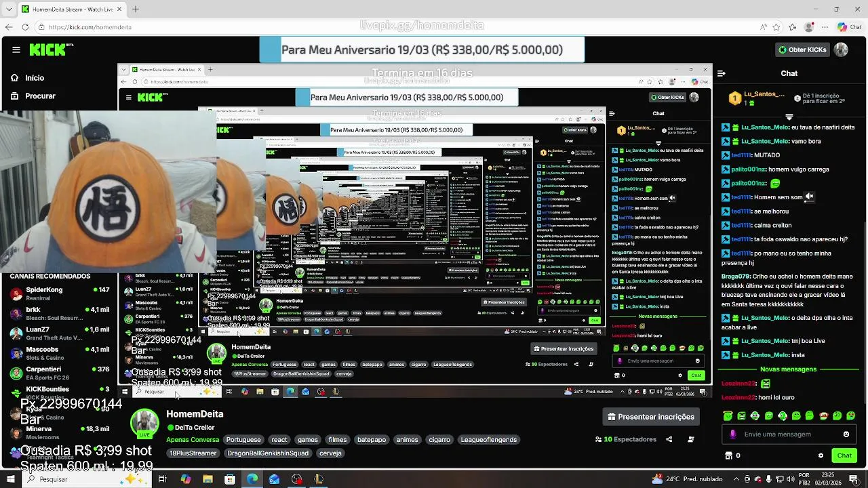Select the Portuguese tag
The image size is (868, 488).
coord(243,440)
